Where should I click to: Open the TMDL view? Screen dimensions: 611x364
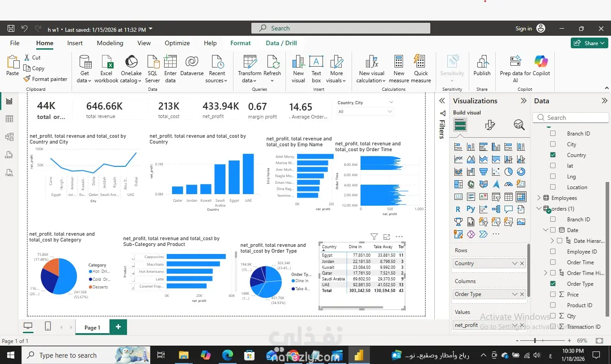pos(9,173)
